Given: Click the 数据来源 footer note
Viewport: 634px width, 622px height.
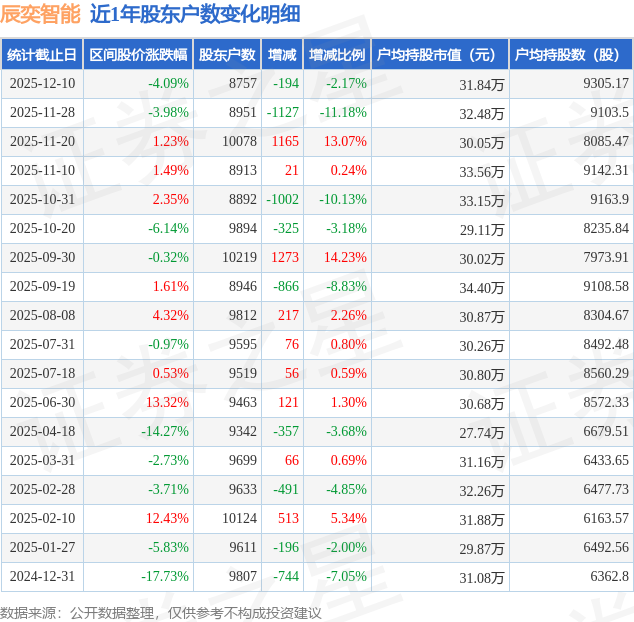Looking at the screenshot, I should click(161, 613).
